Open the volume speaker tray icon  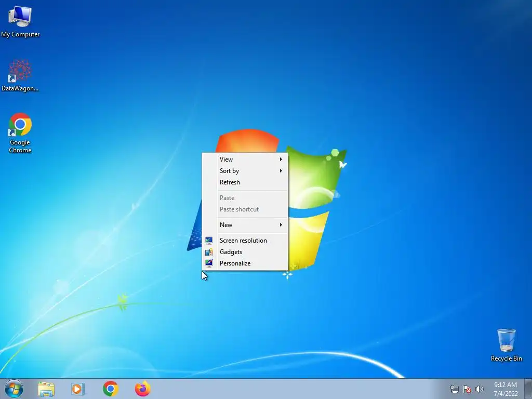point(480,389)
